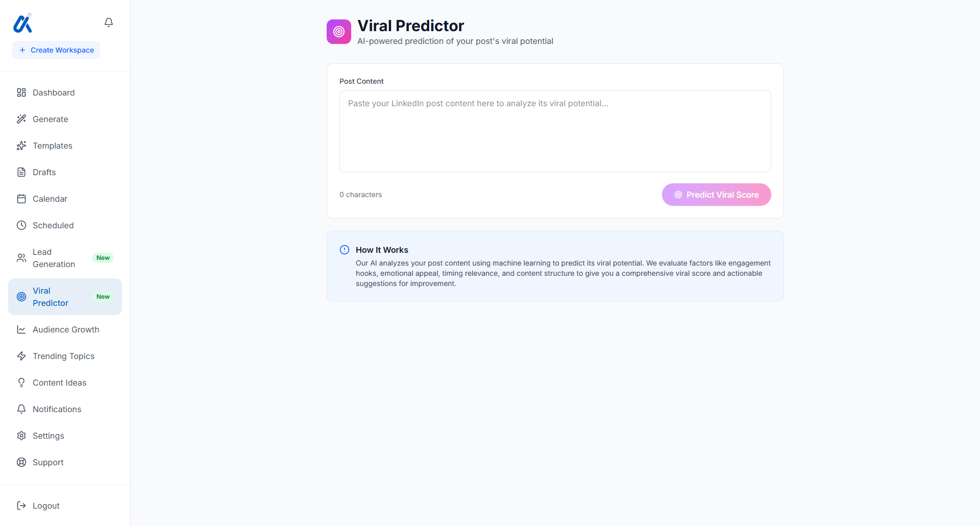Select the Trending Topics lightning icon
Screen dimensions: 980x526
coord(21,356)
